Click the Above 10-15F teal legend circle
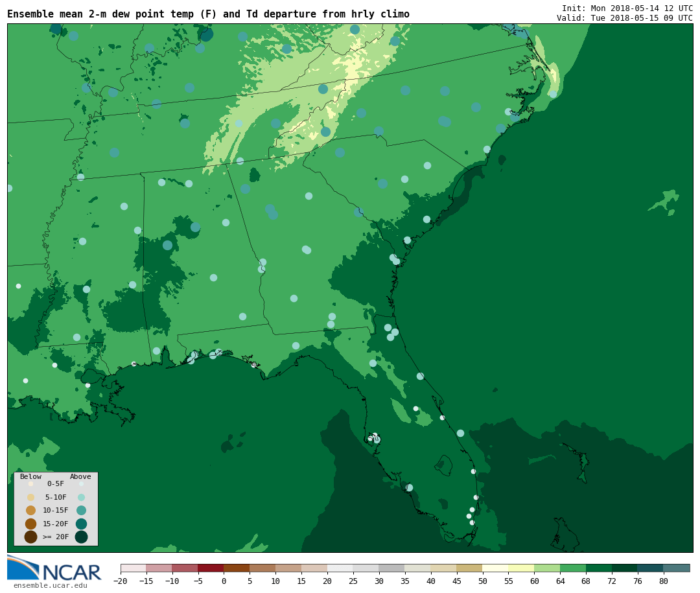 [x=81, y=511]
